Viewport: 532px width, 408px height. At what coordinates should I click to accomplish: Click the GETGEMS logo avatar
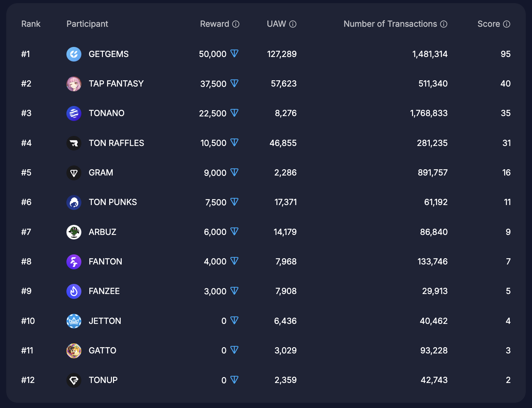74,54
